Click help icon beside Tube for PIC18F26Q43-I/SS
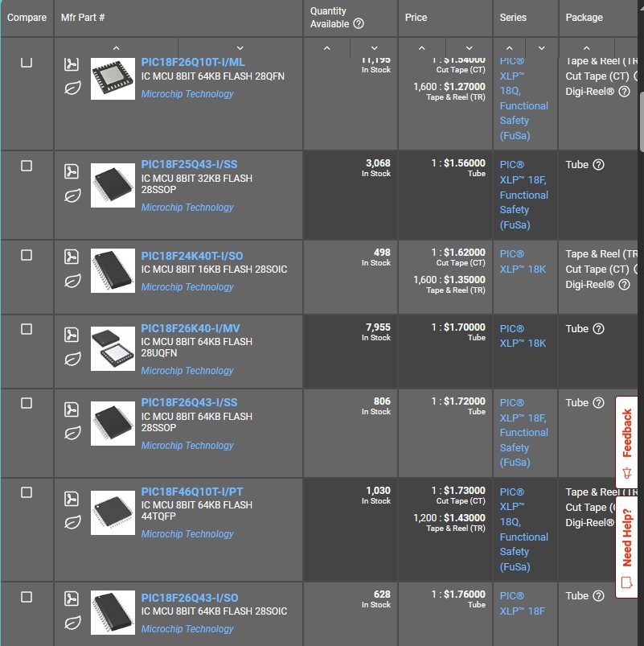The image size is (644, 646). (598, 402)
